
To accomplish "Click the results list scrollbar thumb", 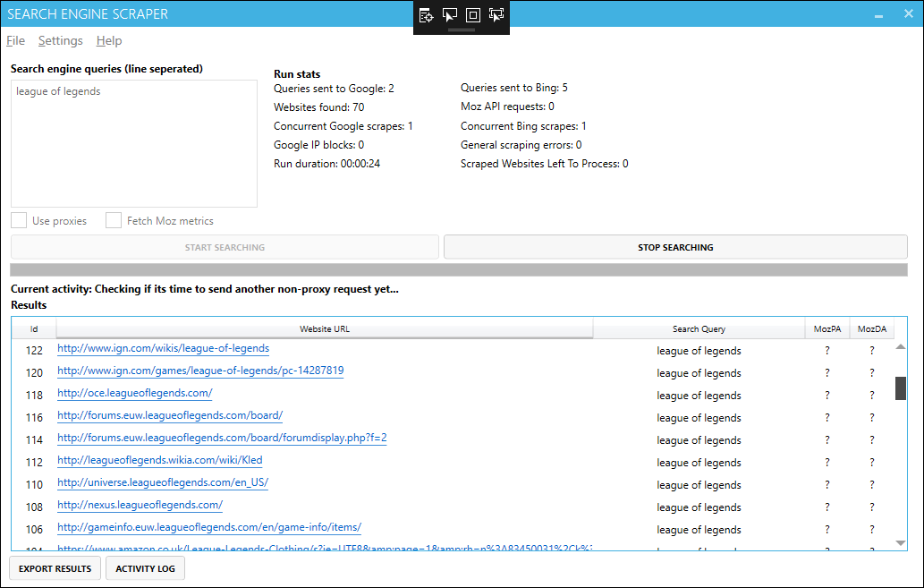I will pyautogui.click(x=901, y=388).
